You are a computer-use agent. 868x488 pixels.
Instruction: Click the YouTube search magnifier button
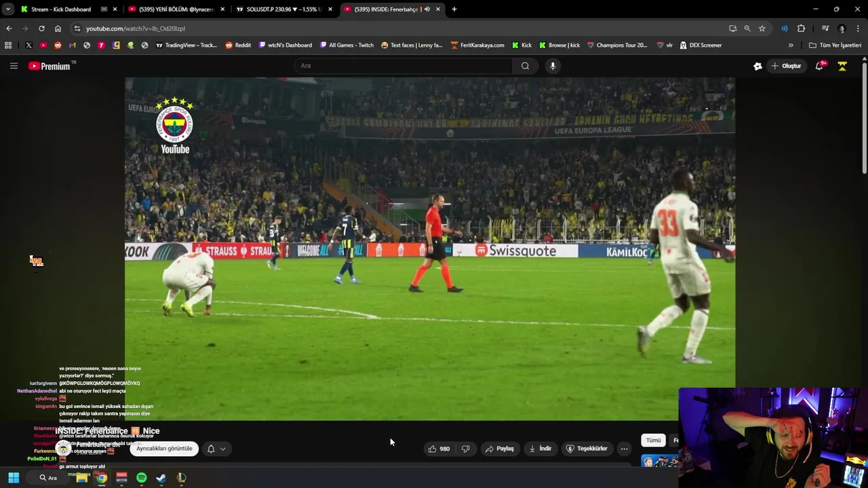525,66
